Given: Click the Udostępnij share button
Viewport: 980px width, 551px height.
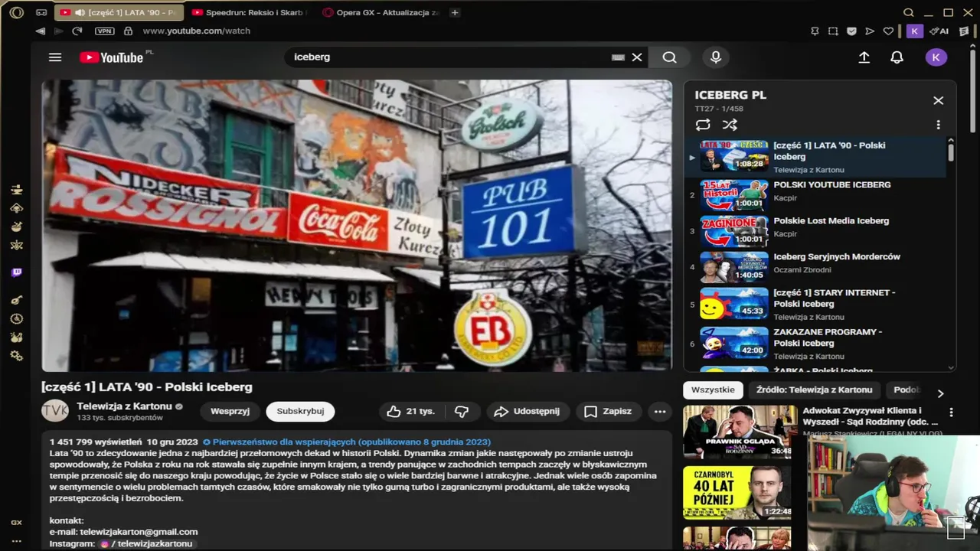Looking at the screenshot, I should click(527, 411).
